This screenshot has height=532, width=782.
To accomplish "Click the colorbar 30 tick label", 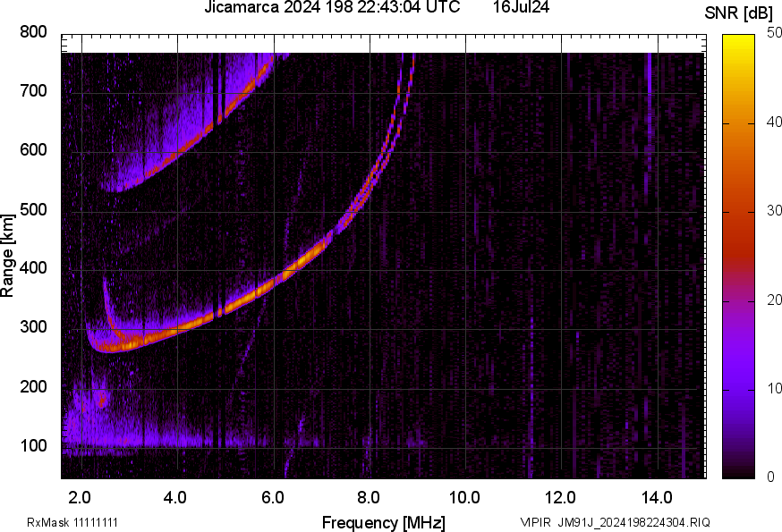I will click(x=774, y=211).
